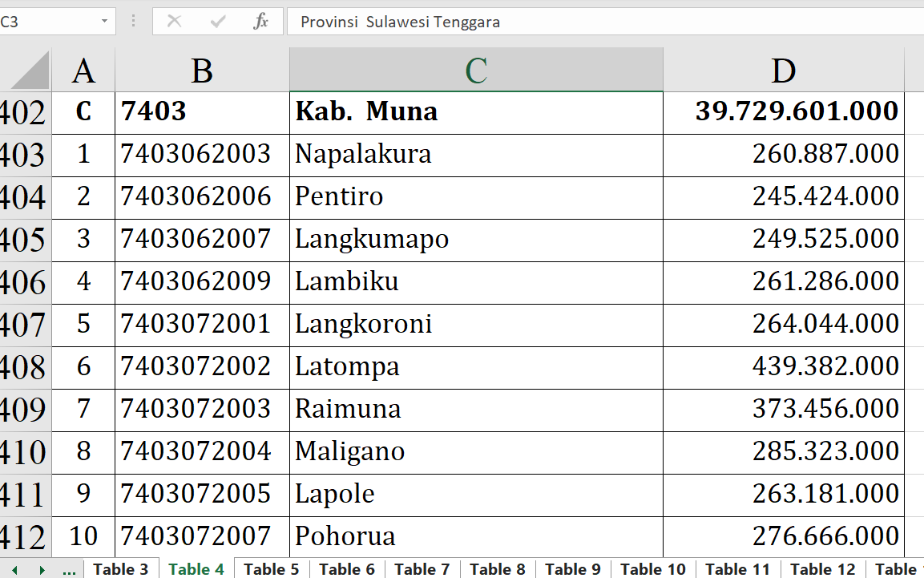This screenshot has width=924, height=578.
Task: Select column B header
Action: [x=202, y=71]
